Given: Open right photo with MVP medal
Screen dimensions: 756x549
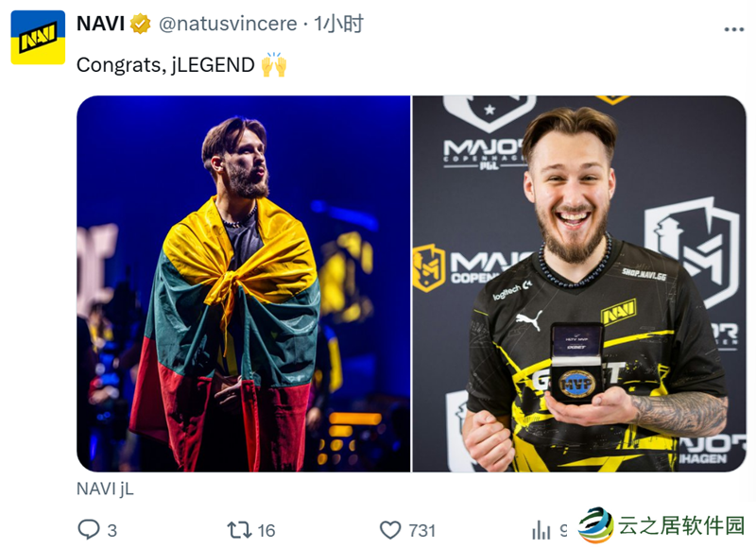Looking at the screenshot, I should point(579,283).
